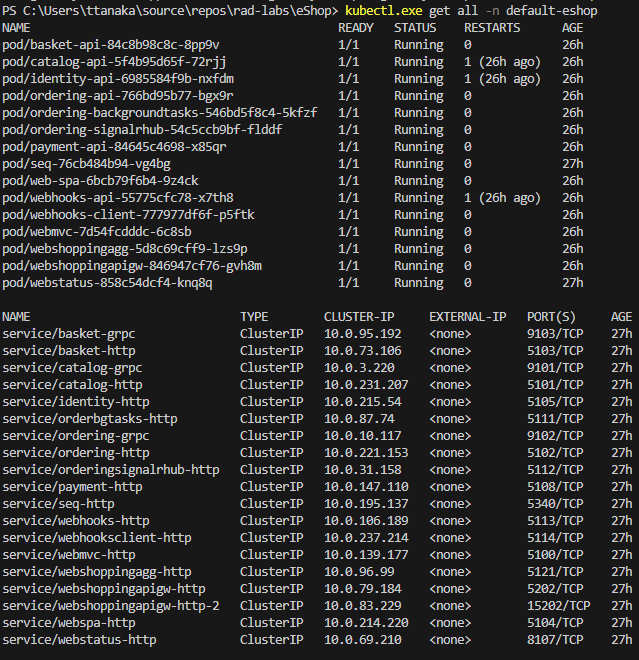Viewport: 639px width, 660px height.
Task: Select pod/basket-api-84c8b98c8c-8pp9v text
Action: tap(111, 45)
